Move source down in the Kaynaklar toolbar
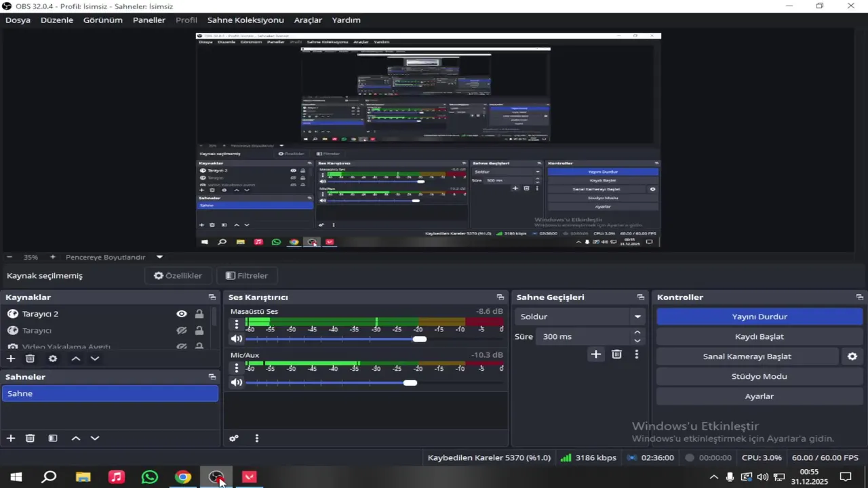 [95, 359]
